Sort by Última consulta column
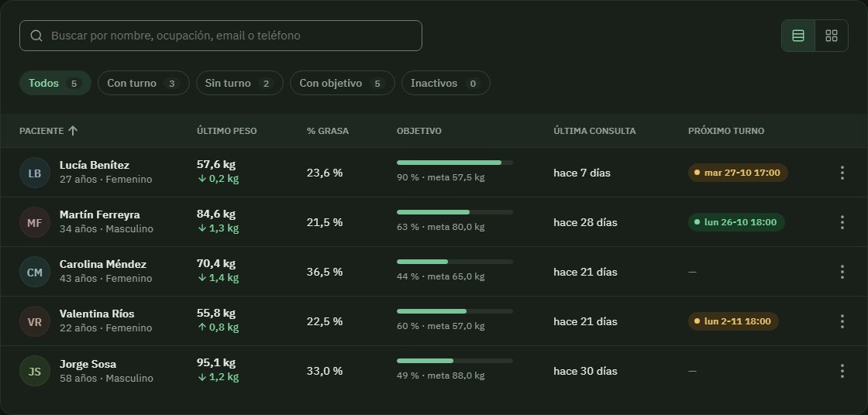This screenshot has height=415, width=868. click(x=594, y=131)
